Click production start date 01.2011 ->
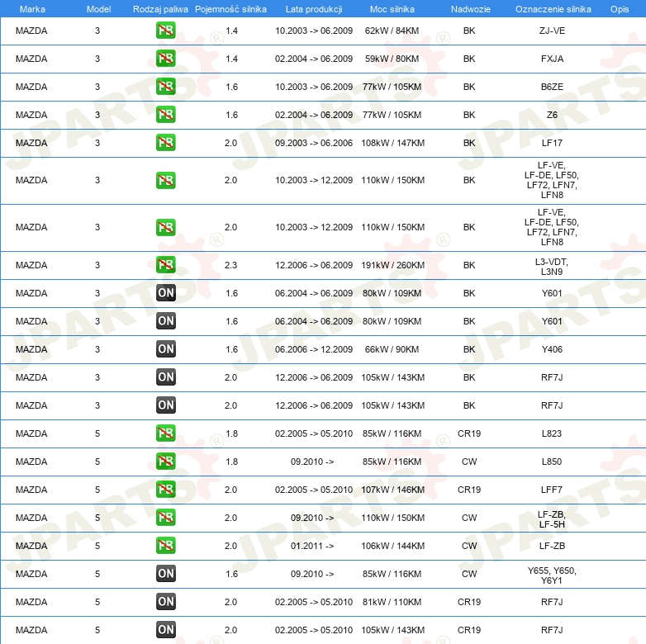Image resolution: width=646 pixels, height=644 pixels. (x=312, y=546)
